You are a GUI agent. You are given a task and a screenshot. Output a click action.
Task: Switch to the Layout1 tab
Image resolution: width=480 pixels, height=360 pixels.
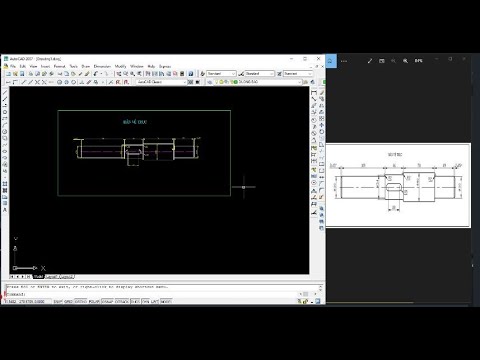tap(52, 277)
